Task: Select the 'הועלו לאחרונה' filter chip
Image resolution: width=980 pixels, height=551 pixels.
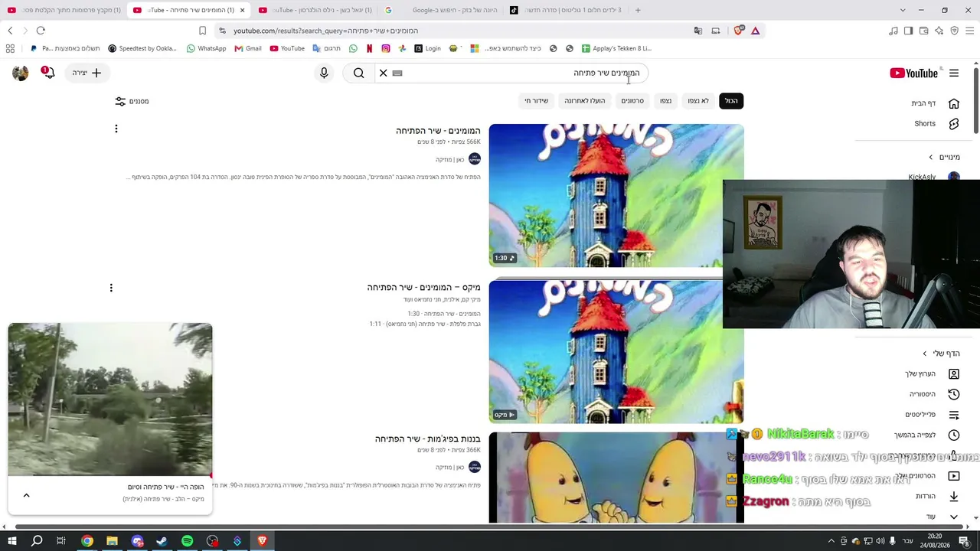Action: coord(585,101)
